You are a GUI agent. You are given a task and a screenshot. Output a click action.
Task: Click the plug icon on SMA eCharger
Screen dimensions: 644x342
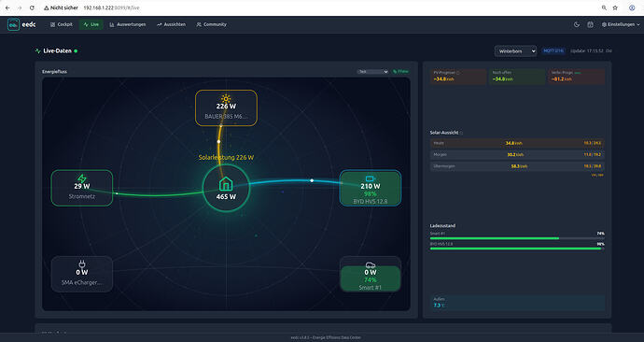(82, 264)
